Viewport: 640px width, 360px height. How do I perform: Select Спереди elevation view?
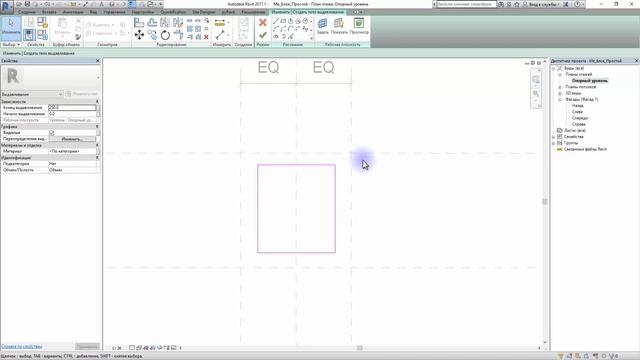coord(580,118)
